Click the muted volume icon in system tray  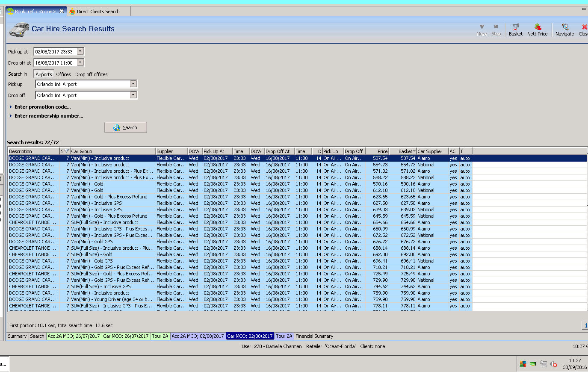pos(554,364)
